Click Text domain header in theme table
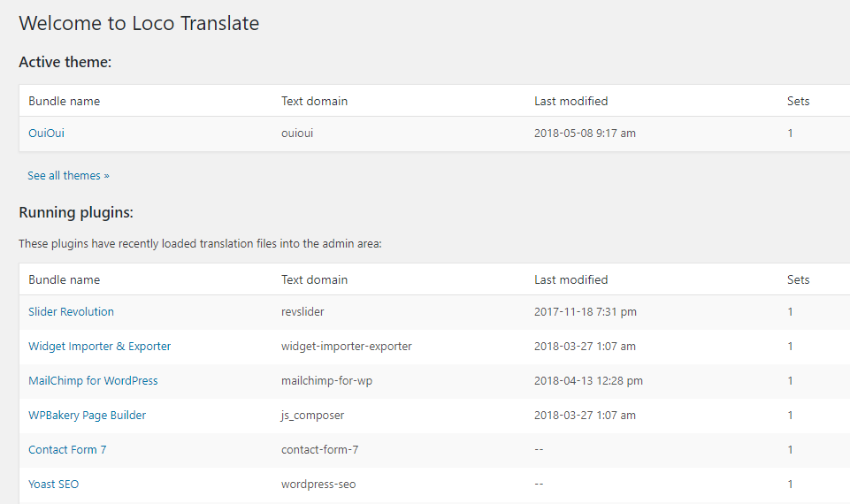The width and height of the screenshot is (850, 504). pyautogui.click(x=314, y=102)
